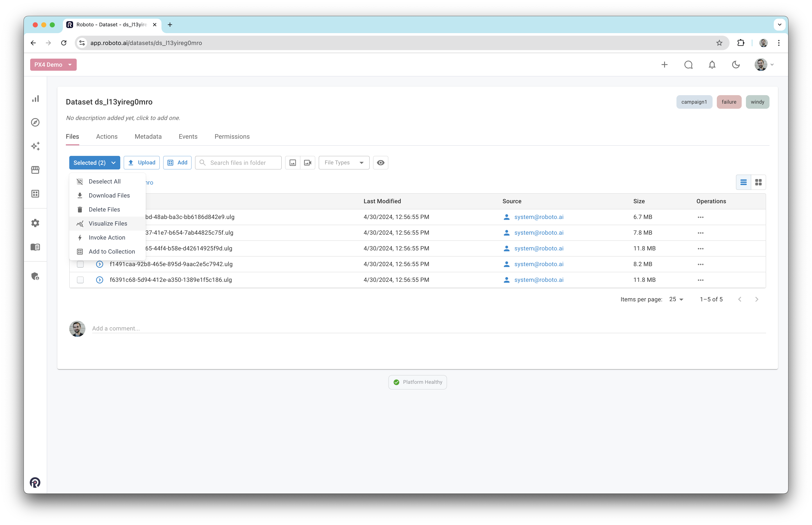This screenshot has width=812, height=525.
Task: Filter by video files icon
Action: click(x=308, y=163)
